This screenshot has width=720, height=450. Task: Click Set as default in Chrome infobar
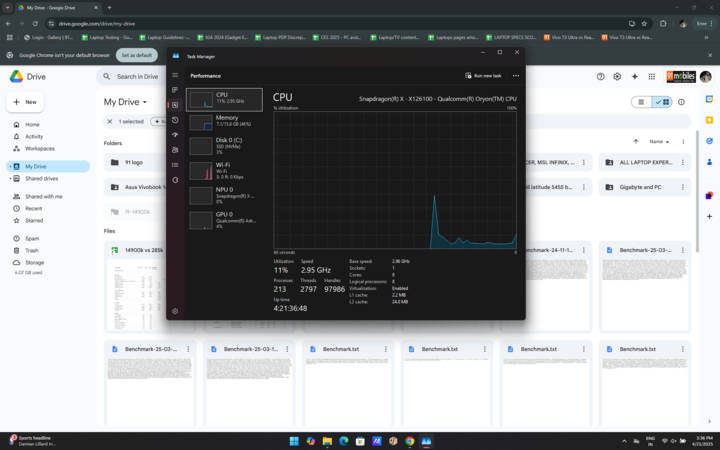point(137,55)
